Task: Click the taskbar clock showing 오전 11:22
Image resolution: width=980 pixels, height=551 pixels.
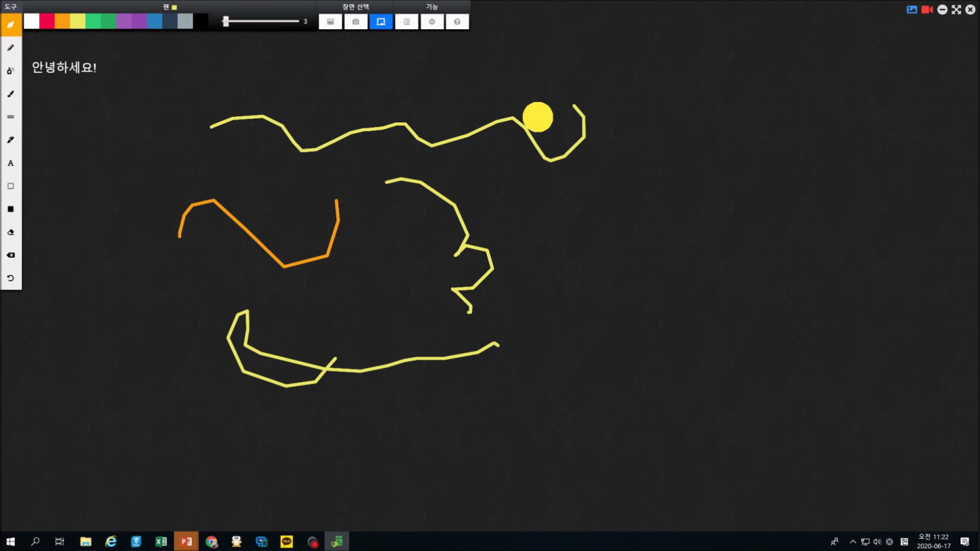Action: click(x=934, y=542)
